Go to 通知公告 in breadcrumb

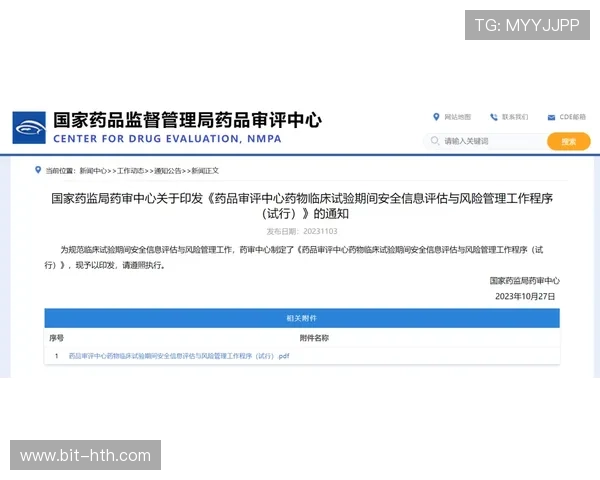[168, 171]
